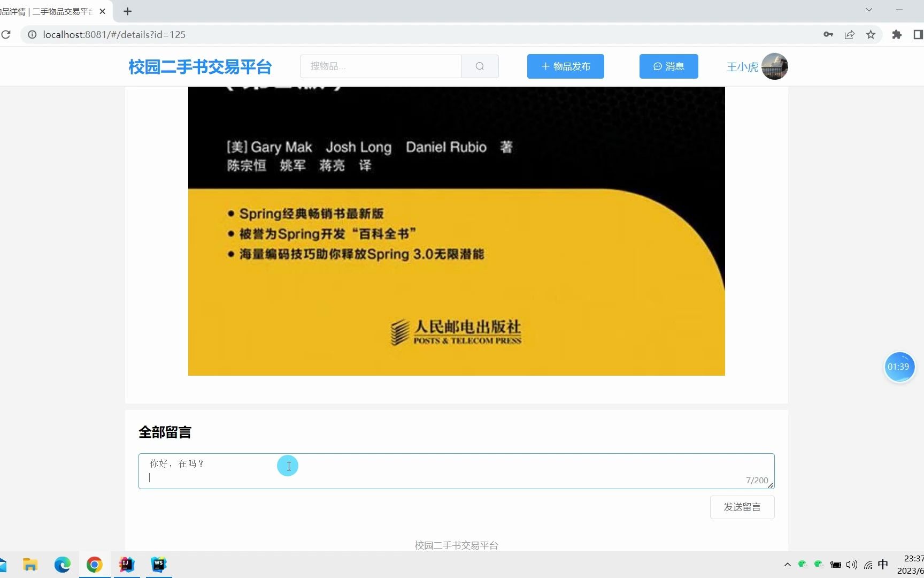Go home via 校园二手书交易平台 logo link
The height and width of the screenshot is (578, 924).
click(199, 66)
